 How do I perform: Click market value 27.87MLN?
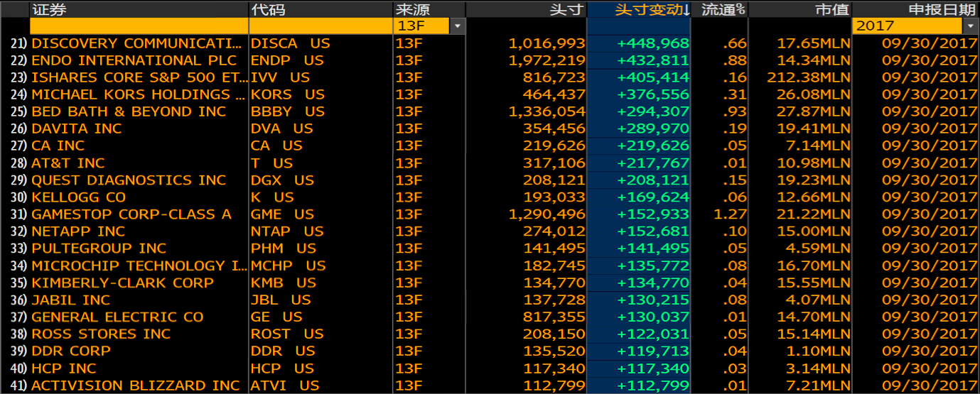coord(813,111)
